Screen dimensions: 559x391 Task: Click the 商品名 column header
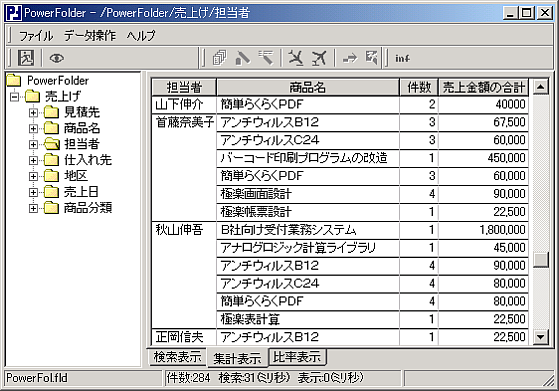click(x=308, y=87)
